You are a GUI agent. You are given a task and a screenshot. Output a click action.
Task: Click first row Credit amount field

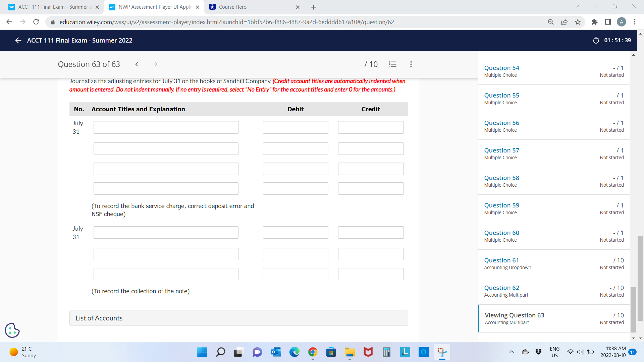pyautogui.click(x=370, y=127)
